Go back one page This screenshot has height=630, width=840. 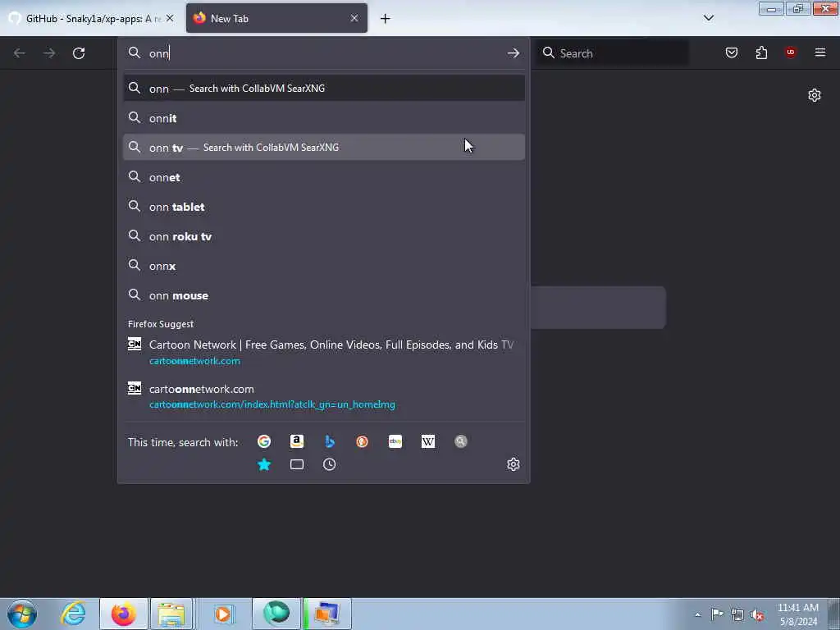pyautogui.click(x=20, y=53)
